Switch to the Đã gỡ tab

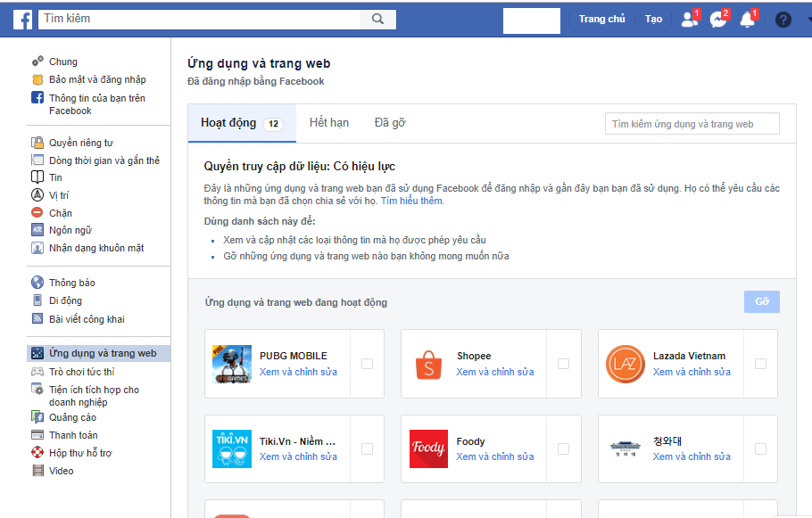point(389,123)
